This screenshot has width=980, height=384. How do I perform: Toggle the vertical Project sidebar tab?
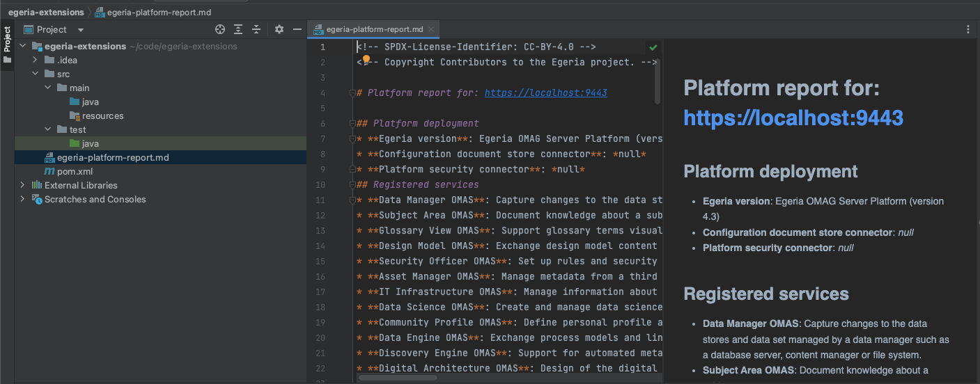(x=7, y=45)
